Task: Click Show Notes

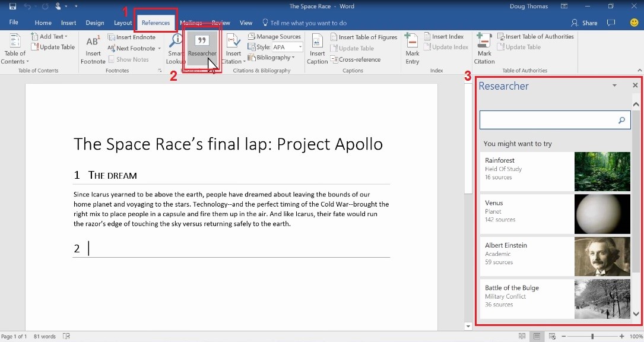Action: pyautogui.click(x=129, y=59)
